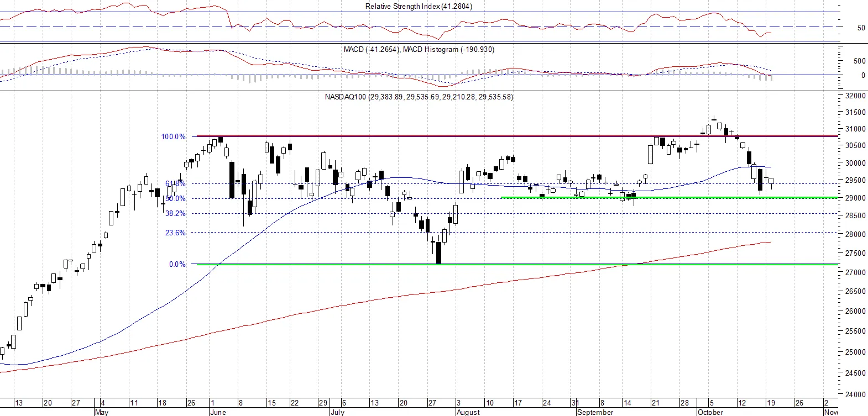Click the 32000 price axis value

click(x=855, y=96)
